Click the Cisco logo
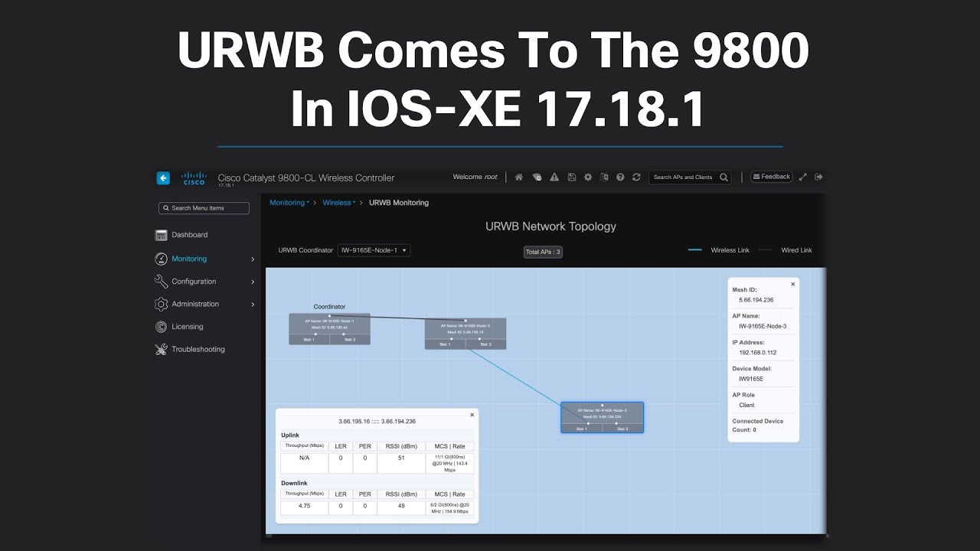This screenshot has width=980, height=551. tap(194, 178)
